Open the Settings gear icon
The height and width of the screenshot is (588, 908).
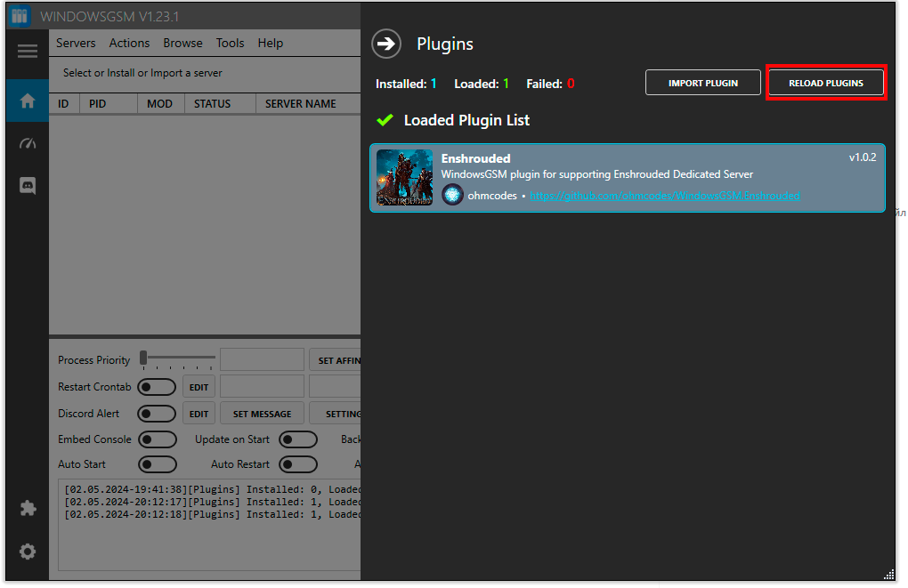(x=28, y=551)
